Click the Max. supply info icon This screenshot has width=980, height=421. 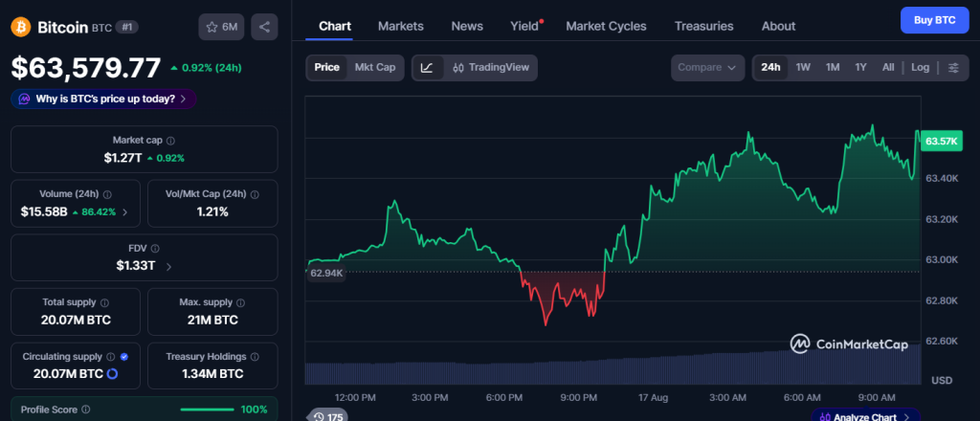click(x=240, y=302)
